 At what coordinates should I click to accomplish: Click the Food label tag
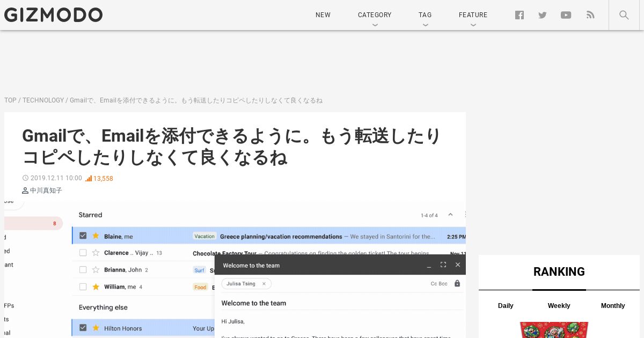click(200, 287)
